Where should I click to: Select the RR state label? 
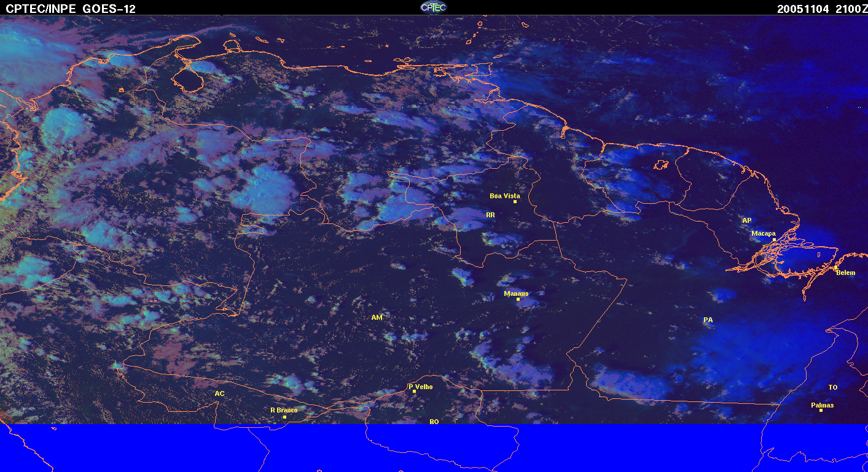pos(490,215)
